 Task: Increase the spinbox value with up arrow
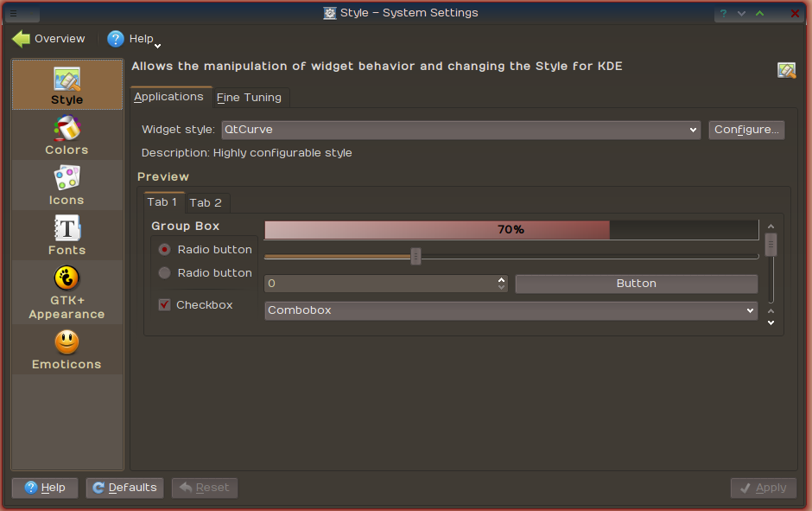pos(501,280)
